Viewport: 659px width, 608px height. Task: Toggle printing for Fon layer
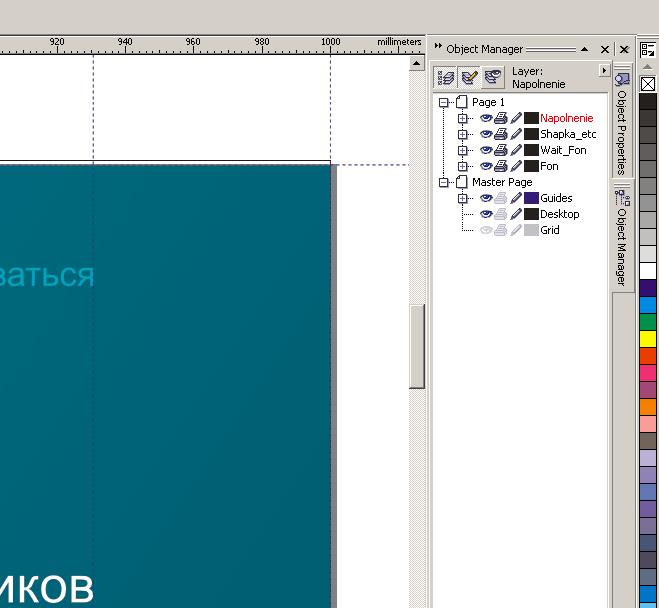pos(501,166)
